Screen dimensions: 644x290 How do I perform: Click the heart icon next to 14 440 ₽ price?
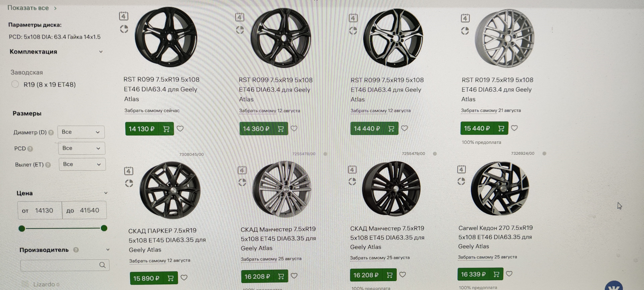(x=405, y=128)
